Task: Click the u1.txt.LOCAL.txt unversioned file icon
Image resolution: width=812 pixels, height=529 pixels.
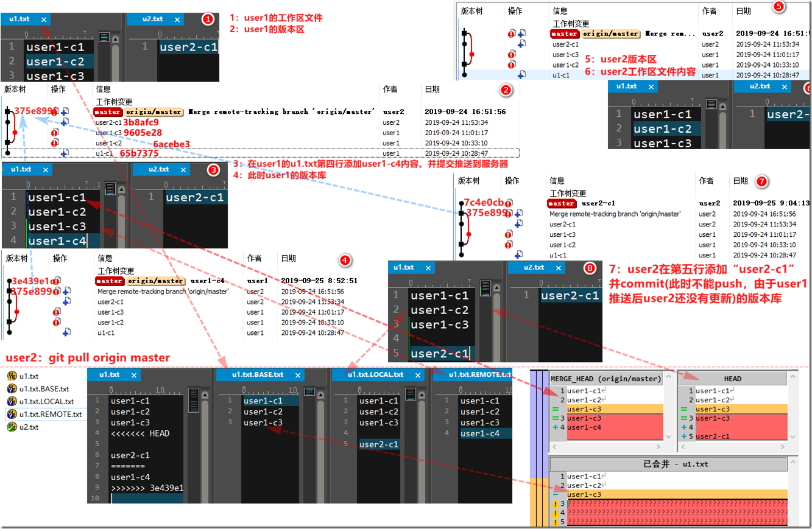Action: 12,402
